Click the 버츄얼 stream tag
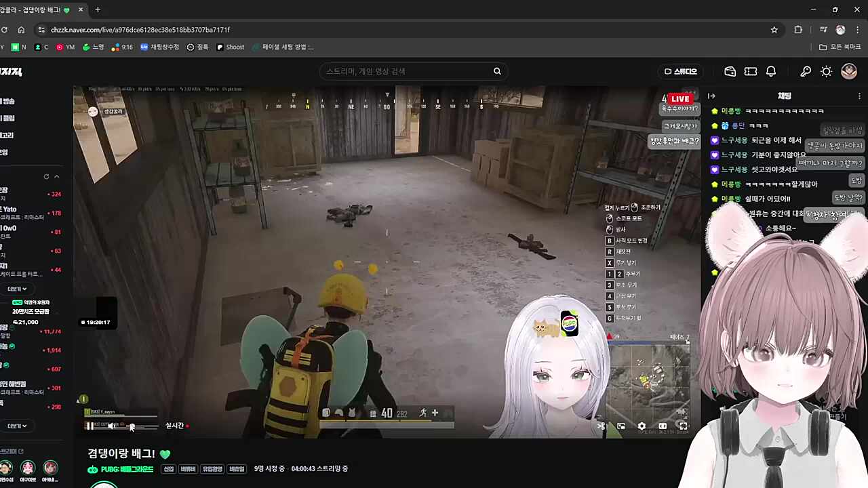The image size is (868, 488). [x=237, y=469]
